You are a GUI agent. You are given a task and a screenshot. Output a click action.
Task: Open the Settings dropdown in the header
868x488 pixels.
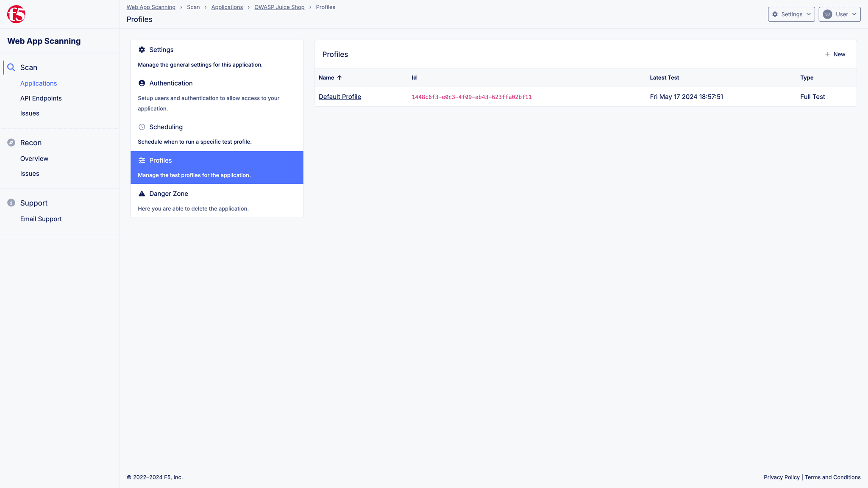[791, 14]
